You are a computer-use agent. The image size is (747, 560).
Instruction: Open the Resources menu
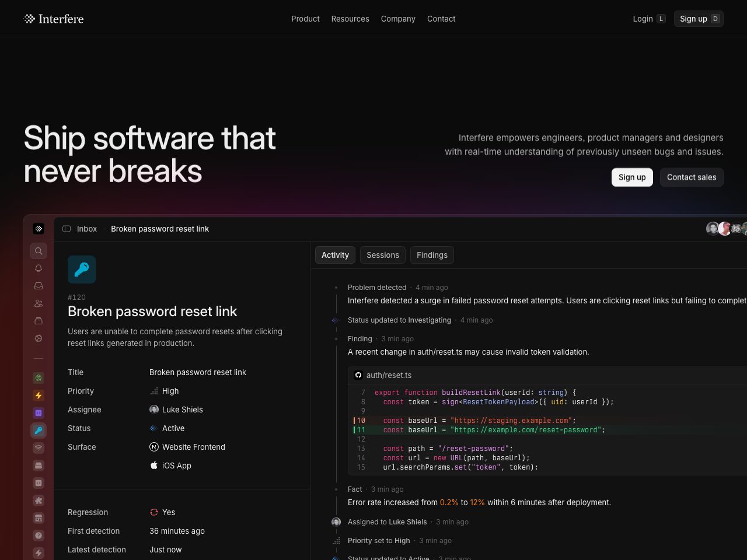tap(350, 19)
